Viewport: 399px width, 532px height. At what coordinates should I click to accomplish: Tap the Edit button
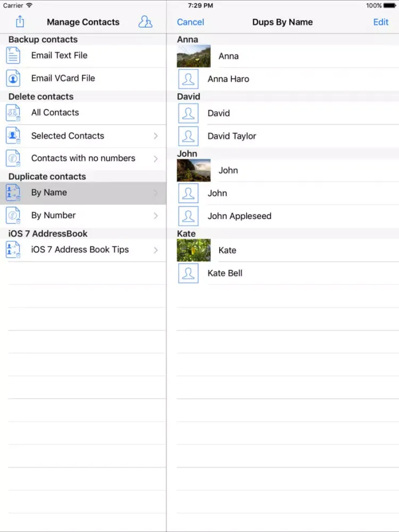click(381, 22)
